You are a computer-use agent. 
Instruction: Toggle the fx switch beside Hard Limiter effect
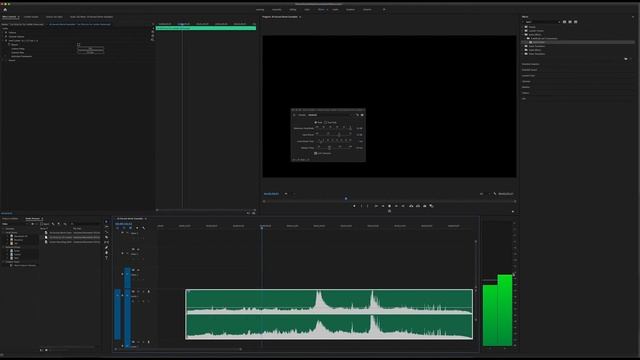click(6, 41)
